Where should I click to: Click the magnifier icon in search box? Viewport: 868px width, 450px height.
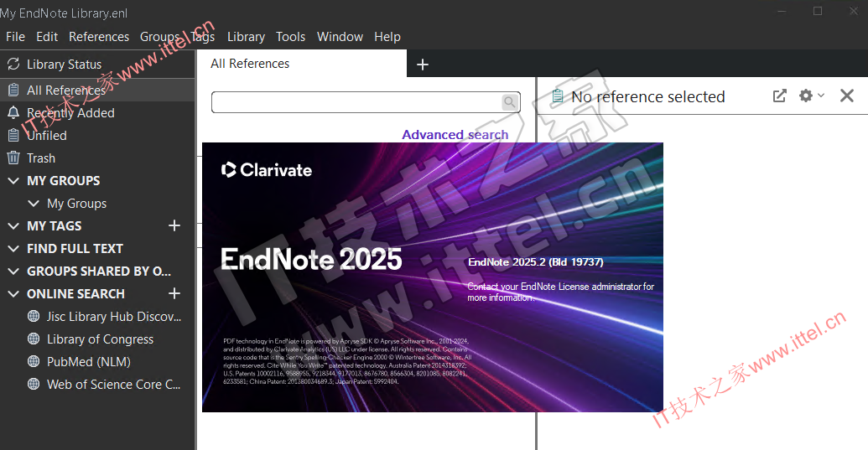tap(509, 102)
